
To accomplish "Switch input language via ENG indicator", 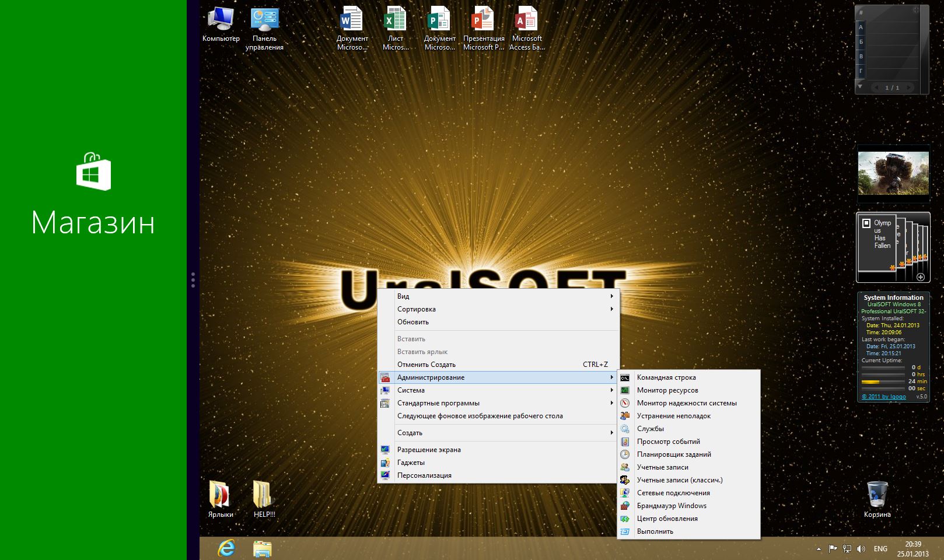I will (x=880, y=549).
